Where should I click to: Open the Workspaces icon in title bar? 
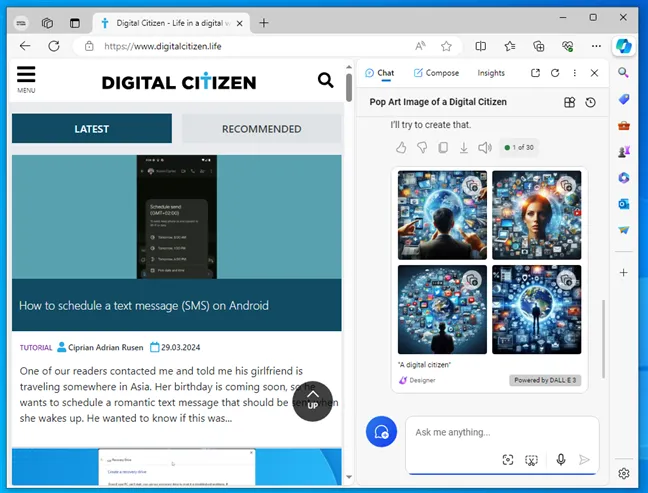coord(47,23)
